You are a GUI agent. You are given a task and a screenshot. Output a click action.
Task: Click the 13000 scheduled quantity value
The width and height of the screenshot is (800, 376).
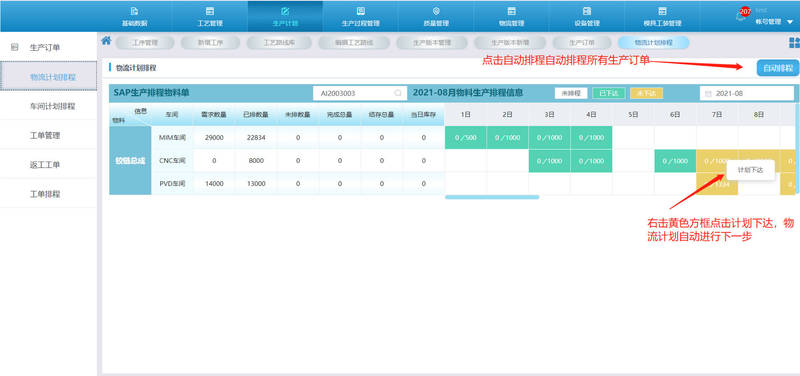[256, 184]
